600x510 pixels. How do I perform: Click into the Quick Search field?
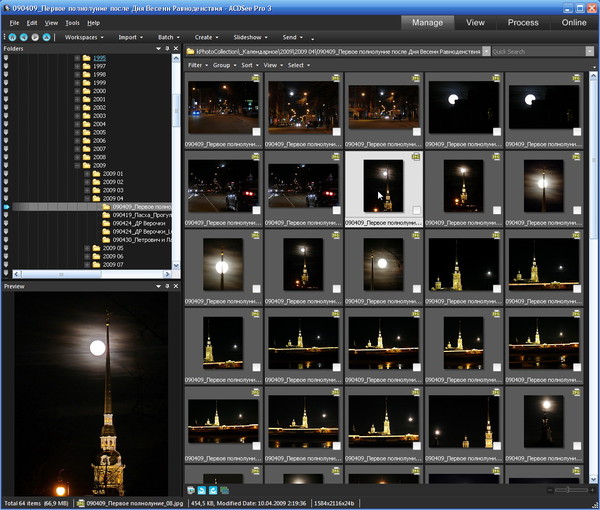click(x=538, y=51)
